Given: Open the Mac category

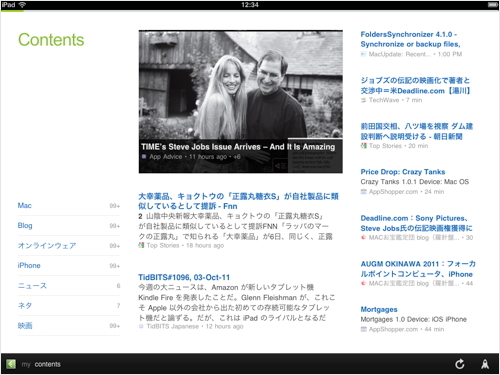Looking at the screenshot, I should [69, 206].
